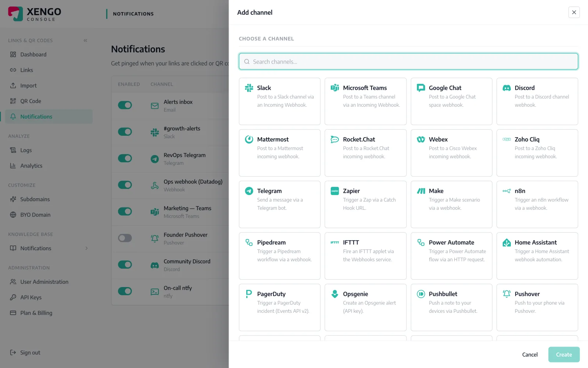Choose the Pushover card icon
This screenshot has height=368, width=588.
507,294
